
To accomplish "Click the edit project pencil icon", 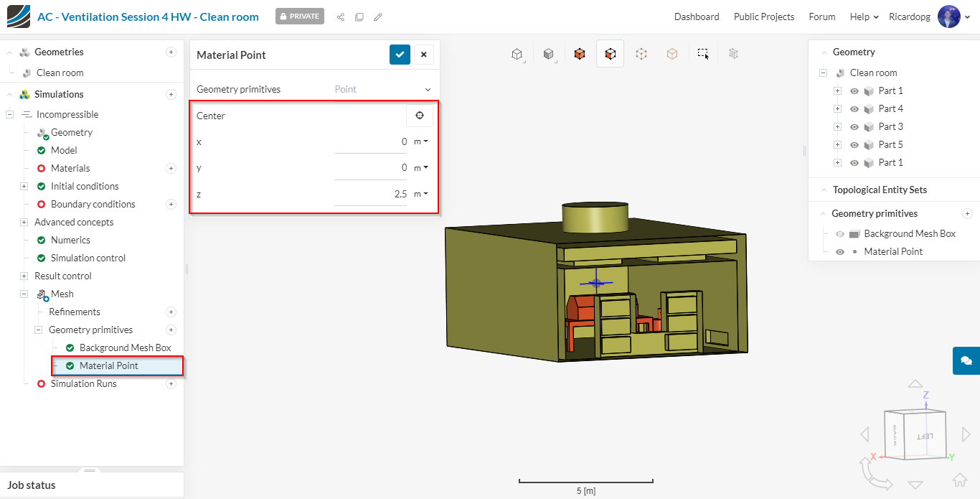I will point(378,17).
